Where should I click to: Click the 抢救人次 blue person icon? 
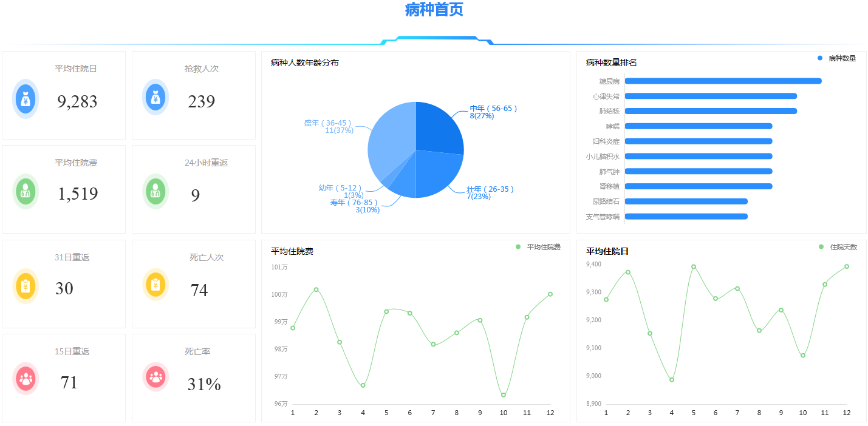coord(155,98)
